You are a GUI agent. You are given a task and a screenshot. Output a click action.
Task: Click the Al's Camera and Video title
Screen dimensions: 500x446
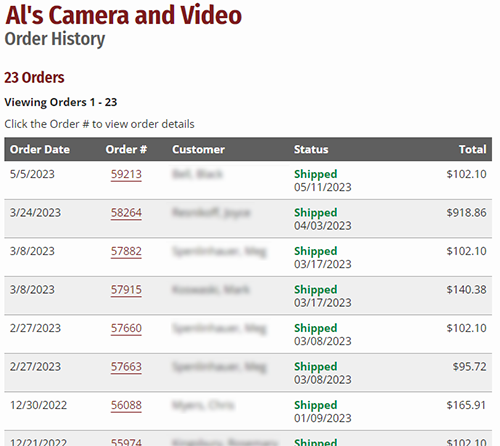(123, 15)
